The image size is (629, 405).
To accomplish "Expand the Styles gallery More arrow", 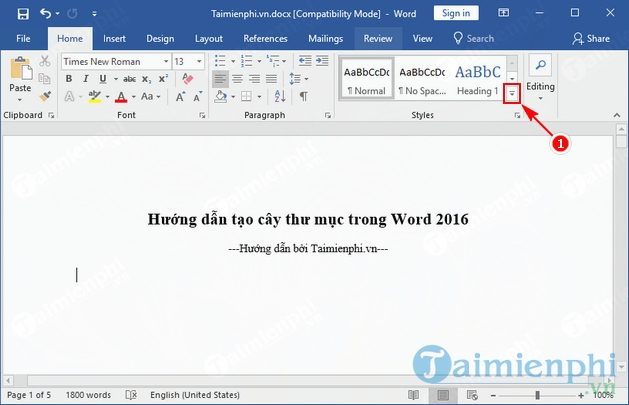I will [512, 93].
